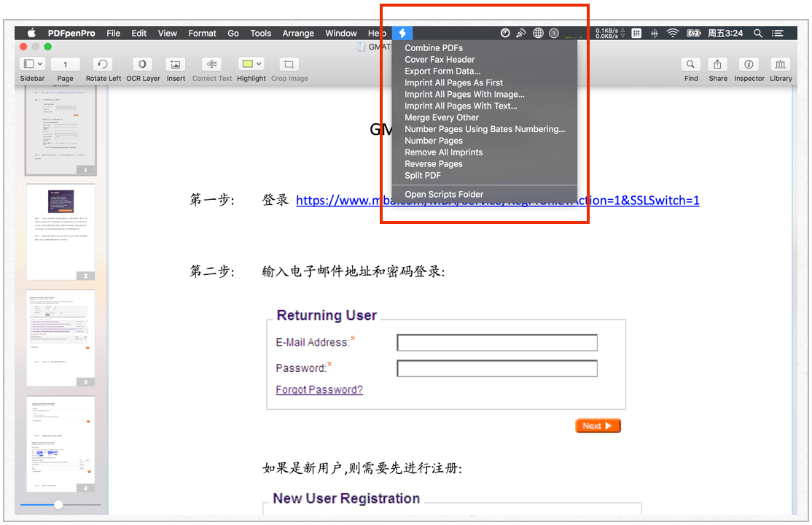Select Number Pages Using Bates Numbering…

pos(484,129)
